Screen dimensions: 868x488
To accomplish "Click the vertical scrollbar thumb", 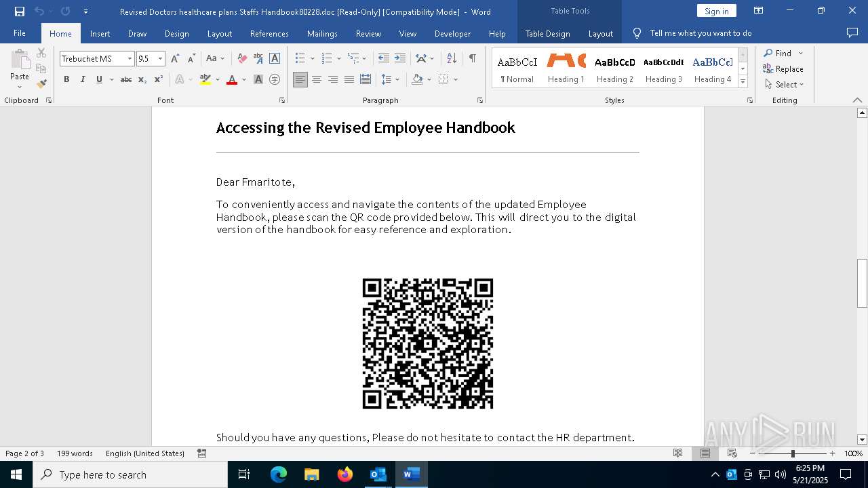I will click(862, 283).
